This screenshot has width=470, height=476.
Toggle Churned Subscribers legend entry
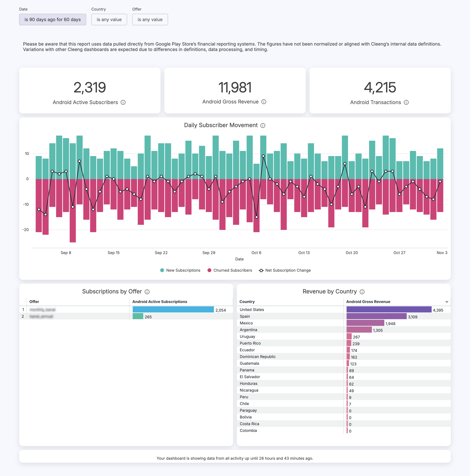230,270
